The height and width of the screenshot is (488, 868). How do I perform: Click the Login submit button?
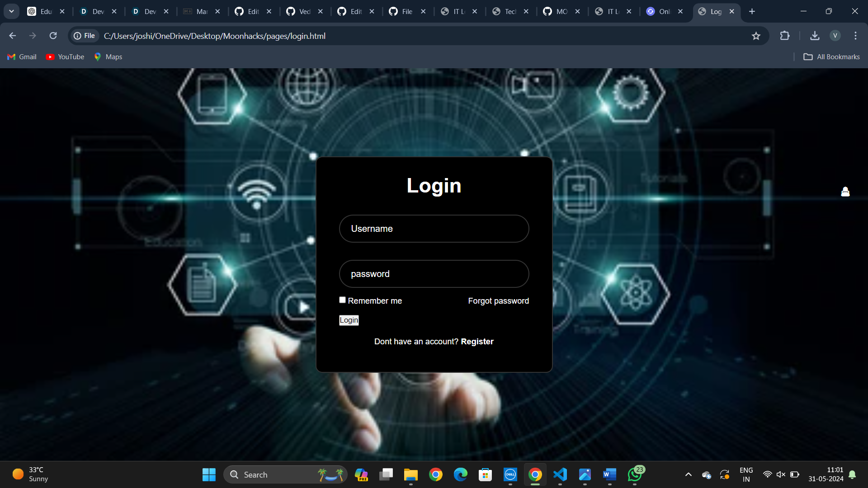pyautogui.click(x=349, y=320)
